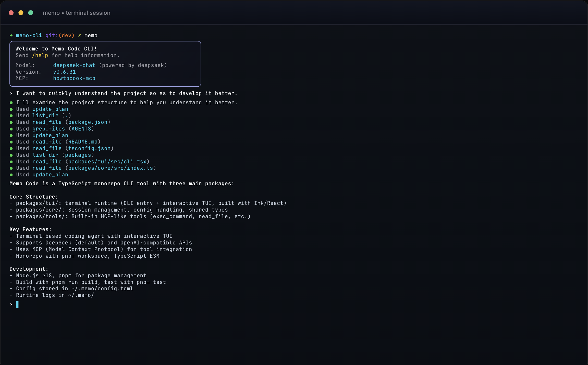Click the green zoom traffic light
The image size is (588, 365).
(x=31, y=12)
